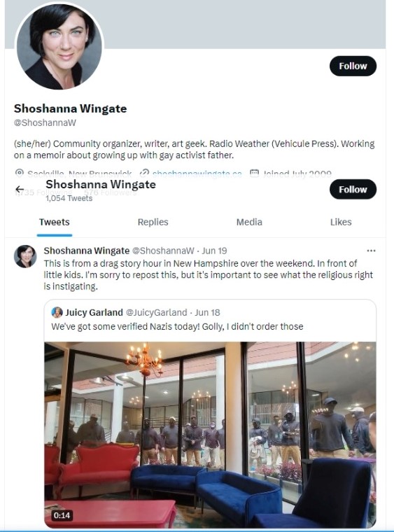Open the shoshannawingate website link
The image size is (394, 532).
point(197,174)
